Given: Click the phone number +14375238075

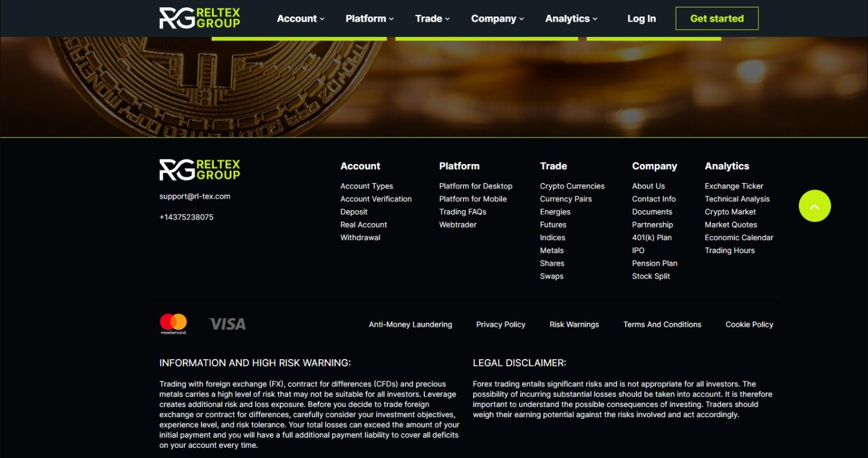Looking at the screenshot, I should tap(186, 217).
